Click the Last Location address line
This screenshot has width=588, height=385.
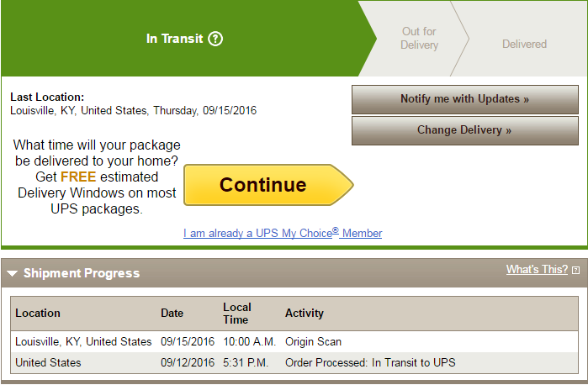tap(133, 110)
